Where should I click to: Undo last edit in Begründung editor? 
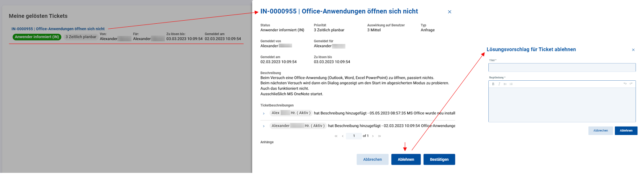pos(625,84)
